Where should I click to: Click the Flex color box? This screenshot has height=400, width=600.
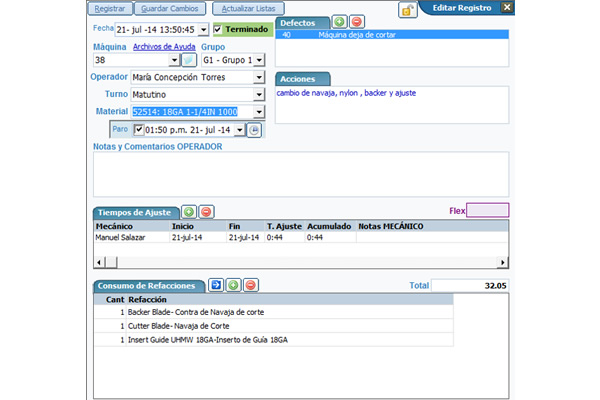point(487,210)
